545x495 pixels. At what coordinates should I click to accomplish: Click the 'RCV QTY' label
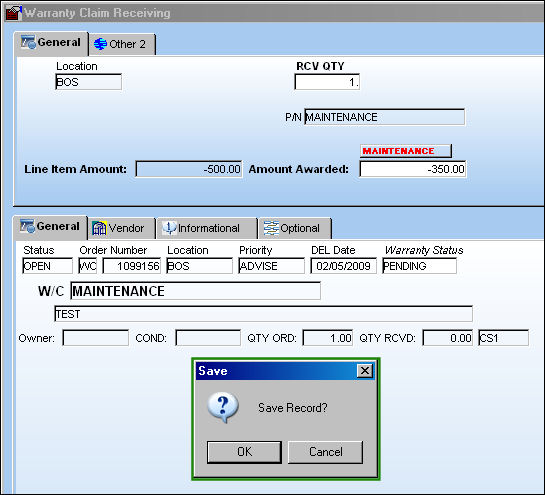pyautogui.click(x=320, y=66)
